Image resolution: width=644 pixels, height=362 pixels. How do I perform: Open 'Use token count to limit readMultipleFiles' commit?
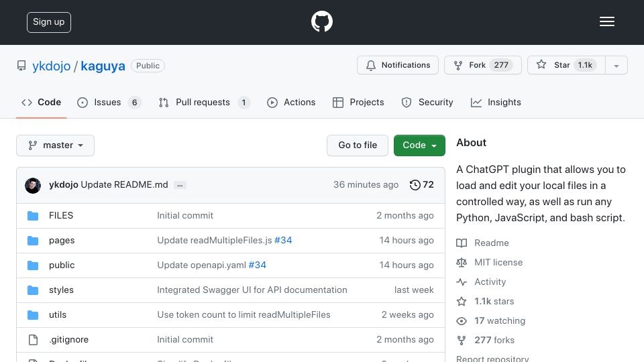(244, 315)
